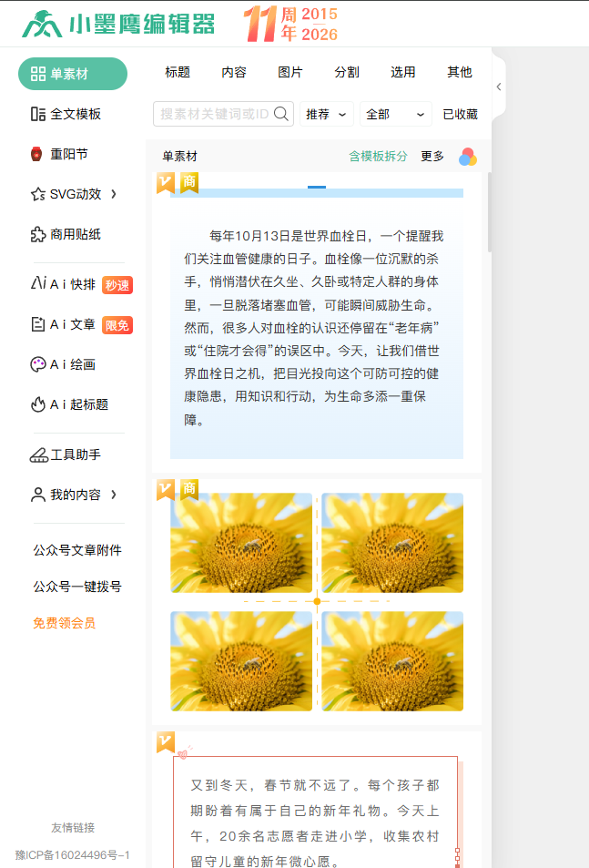Click the 豫ICP备16024496号-1 record link
589x868 pixels.
pyautogui.click(x=73, y=855)
